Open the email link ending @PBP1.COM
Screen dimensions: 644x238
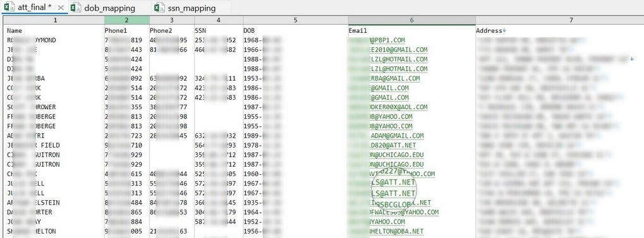pyautogui.click(x=377, y=40)
